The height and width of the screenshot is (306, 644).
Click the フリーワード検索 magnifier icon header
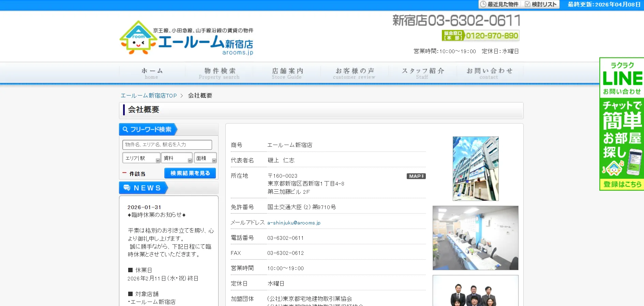[x=148, y=129]
